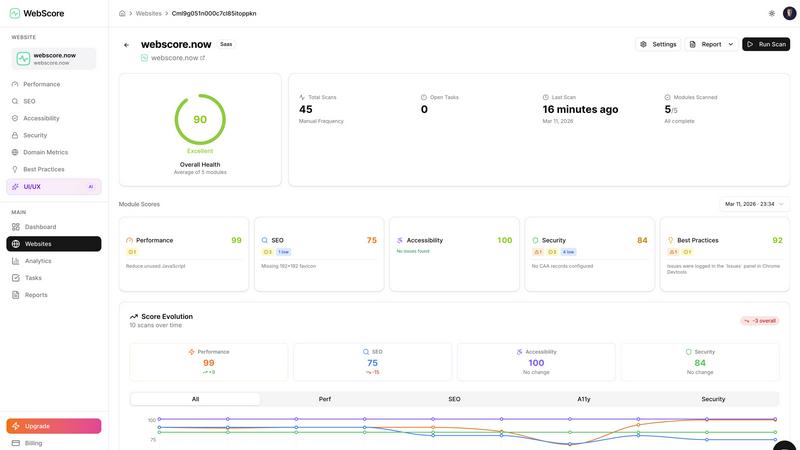800x450 pixels.
Task: Click the Settings gear icon
Action: [643, 44]
